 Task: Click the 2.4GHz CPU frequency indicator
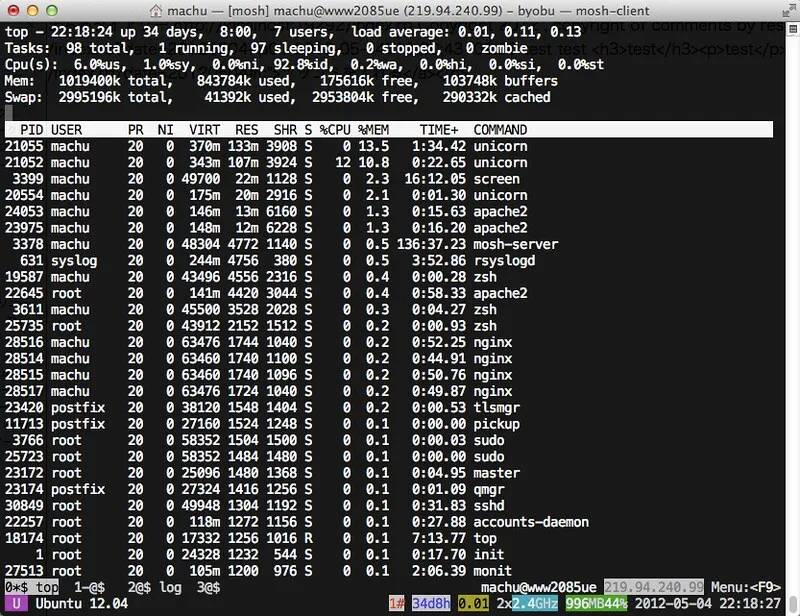pyautogui.click(x=535, y=604)
